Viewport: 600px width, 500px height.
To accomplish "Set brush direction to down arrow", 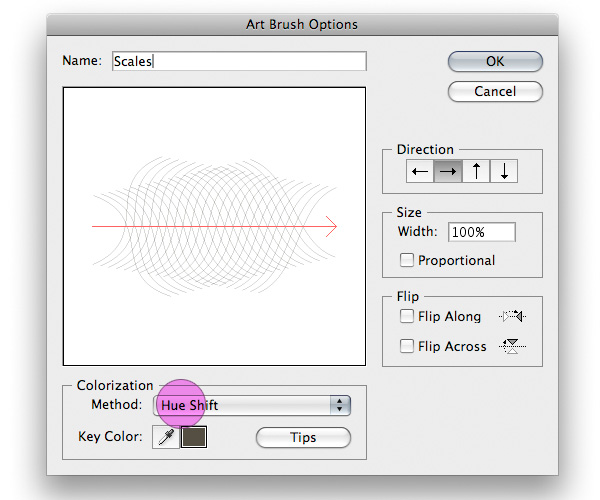I will tap(504, 171).
